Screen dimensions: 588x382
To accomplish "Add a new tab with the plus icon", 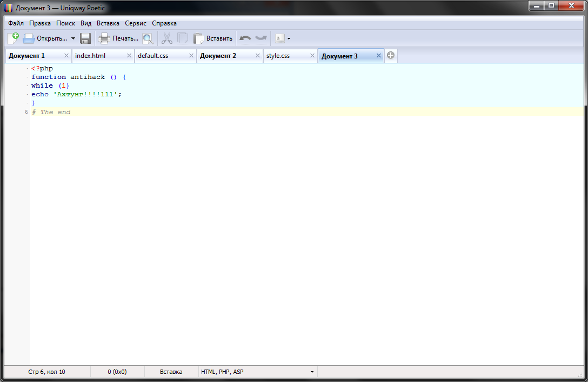I will coord(391,56).
